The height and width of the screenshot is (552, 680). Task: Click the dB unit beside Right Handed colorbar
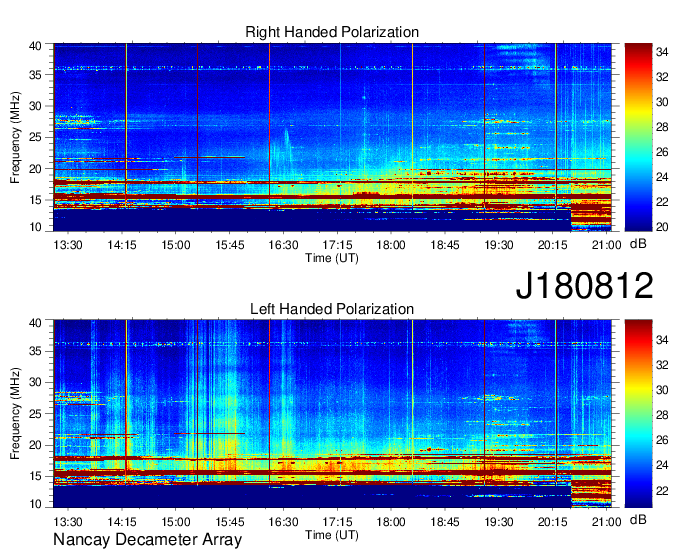pos(638,244)
